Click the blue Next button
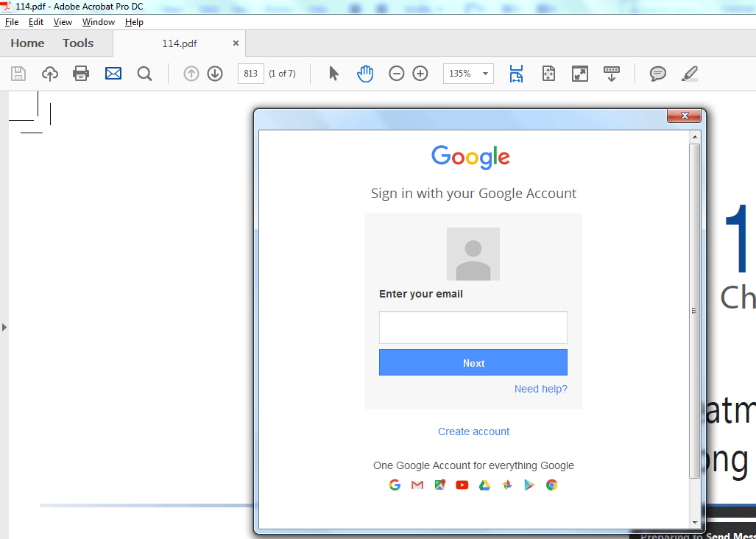756x539 pixels. [x=473, y=362]
